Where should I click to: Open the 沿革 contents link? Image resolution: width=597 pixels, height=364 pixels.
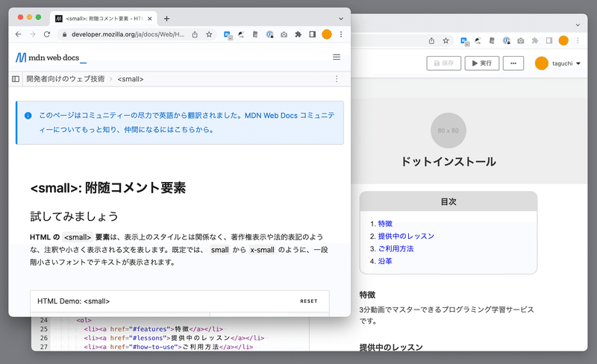(x=385, y=261)
